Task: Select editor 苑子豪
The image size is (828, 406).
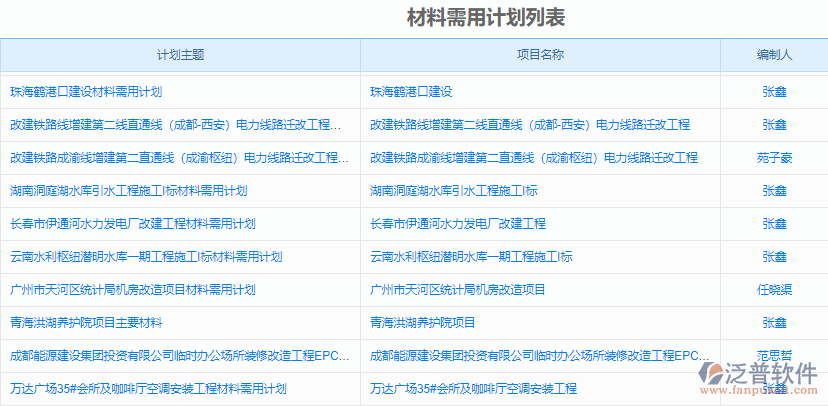Action: pyautogui.click(x=774, y=158)
